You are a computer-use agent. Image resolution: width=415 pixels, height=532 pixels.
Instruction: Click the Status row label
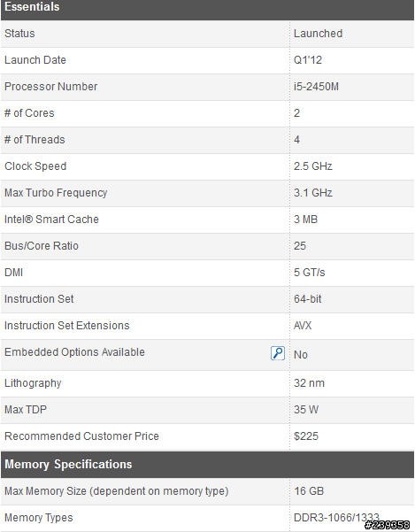19,34
